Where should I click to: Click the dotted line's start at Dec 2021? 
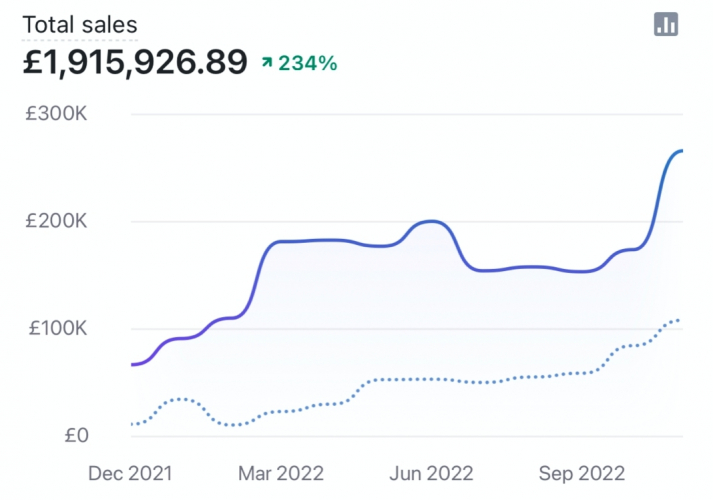[134, 424]
